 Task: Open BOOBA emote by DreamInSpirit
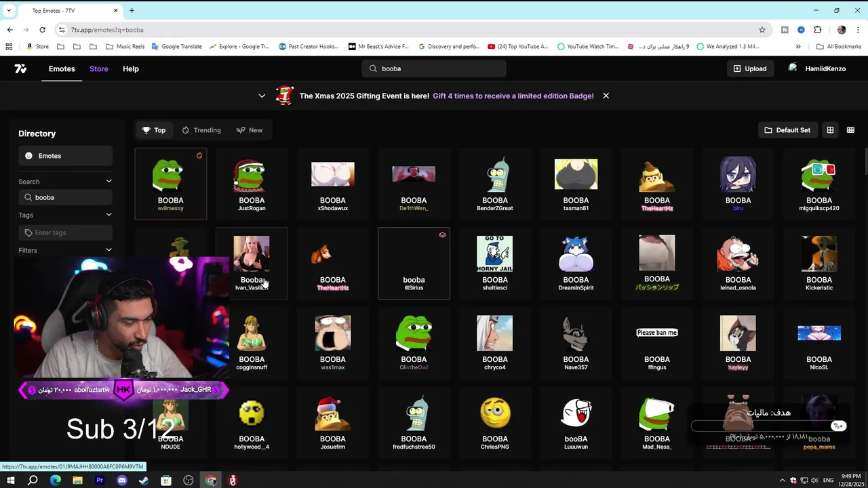click(576, 263)
